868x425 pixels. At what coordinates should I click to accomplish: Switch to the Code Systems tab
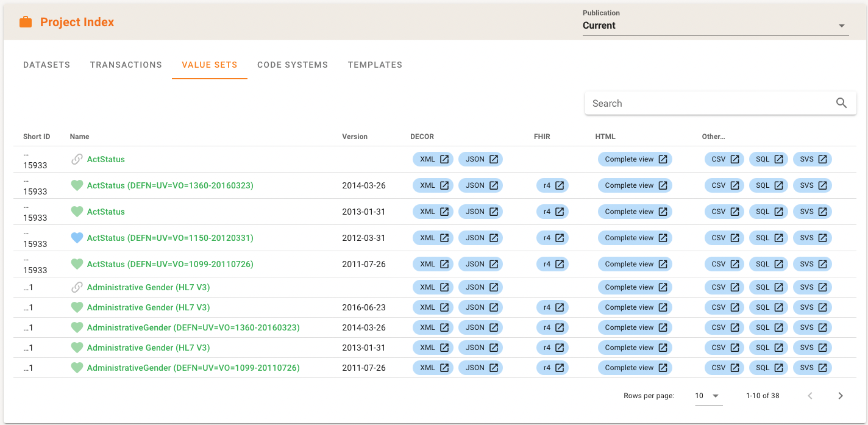(x=293, y=65)
